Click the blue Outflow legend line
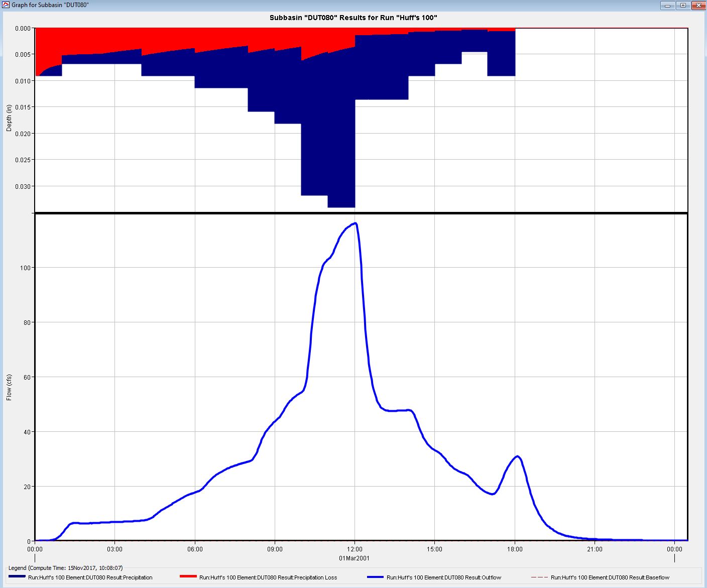707x588 pixels. click(x=375, y=577)
